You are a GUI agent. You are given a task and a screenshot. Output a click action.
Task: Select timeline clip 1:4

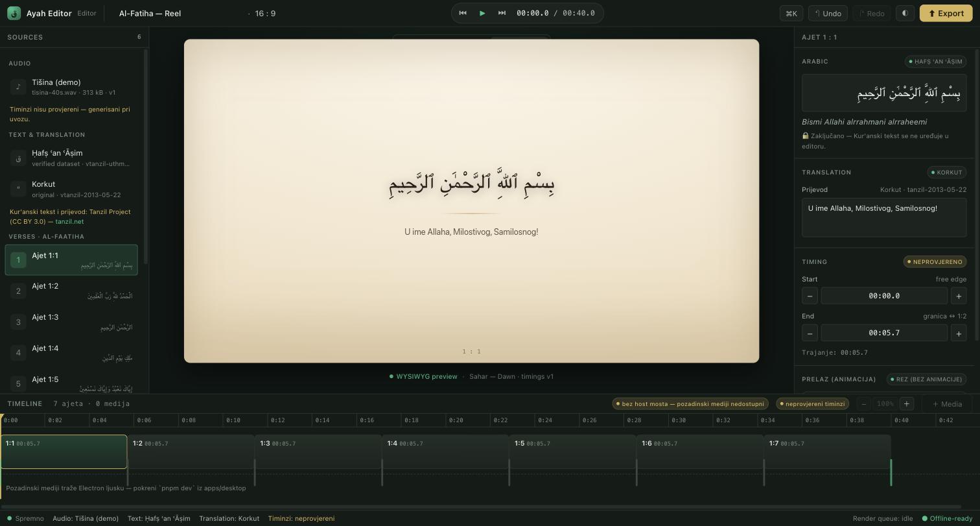[x=445, y=451]
